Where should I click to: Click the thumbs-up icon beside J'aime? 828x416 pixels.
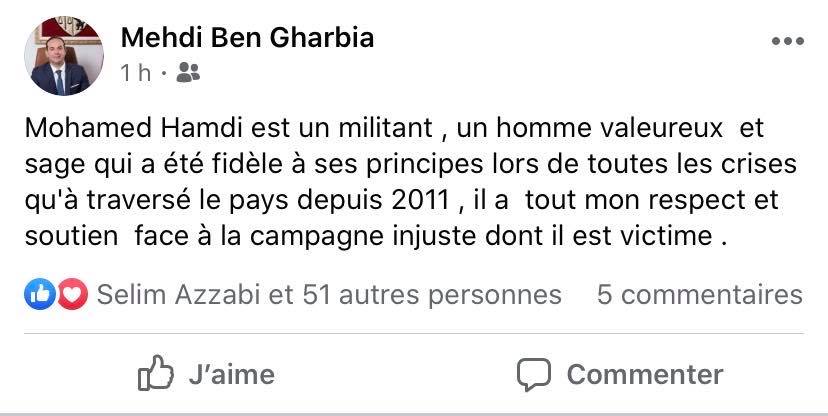click(156, 374)
